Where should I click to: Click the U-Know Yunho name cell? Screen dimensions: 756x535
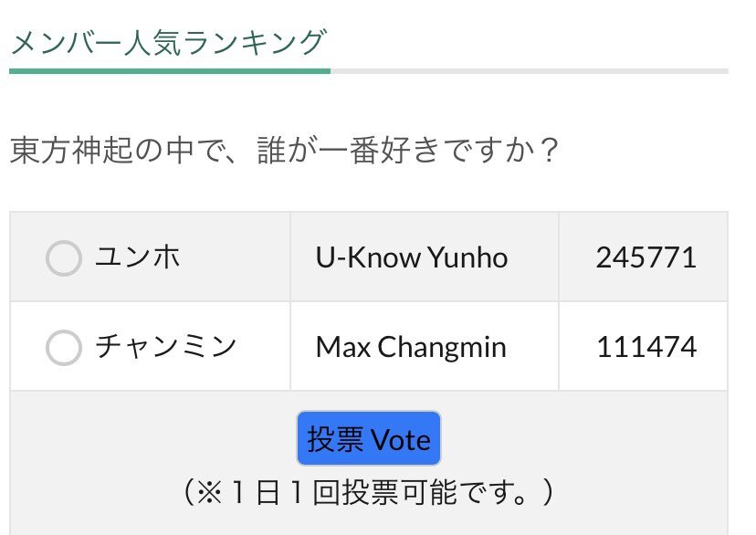(411, 257)
